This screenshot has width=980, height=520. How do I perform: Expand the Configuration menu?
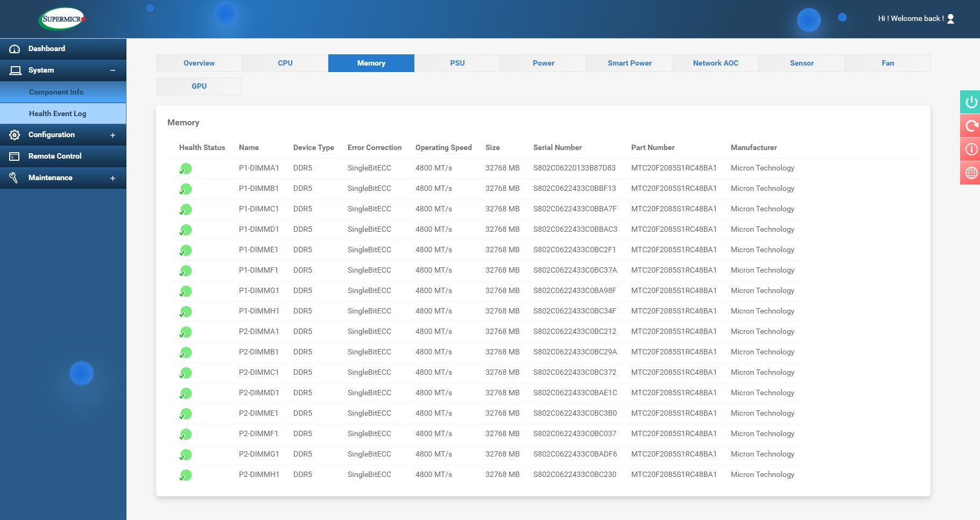click(x=112, y=135)
